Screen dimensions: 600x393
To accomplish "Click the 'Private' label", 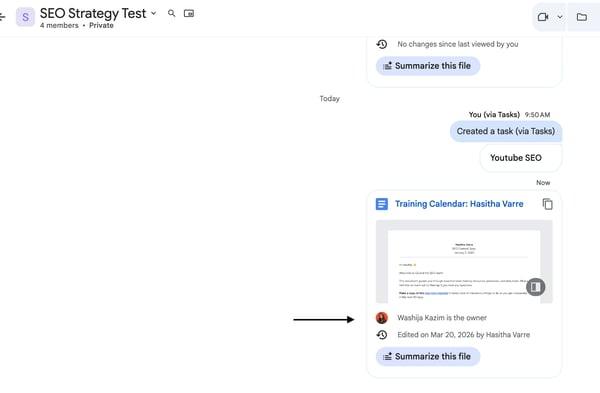I will point(101,25).
